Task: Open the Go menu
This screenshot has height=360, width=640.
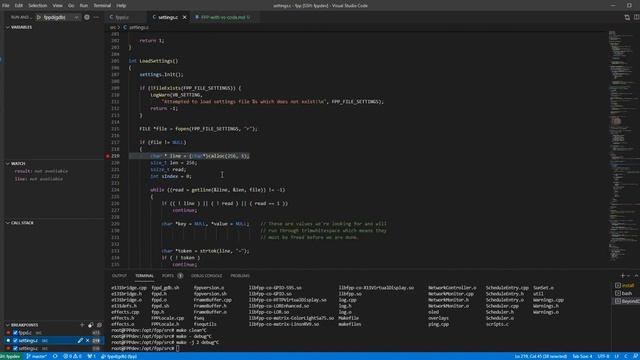Action: tap(71, 6)
